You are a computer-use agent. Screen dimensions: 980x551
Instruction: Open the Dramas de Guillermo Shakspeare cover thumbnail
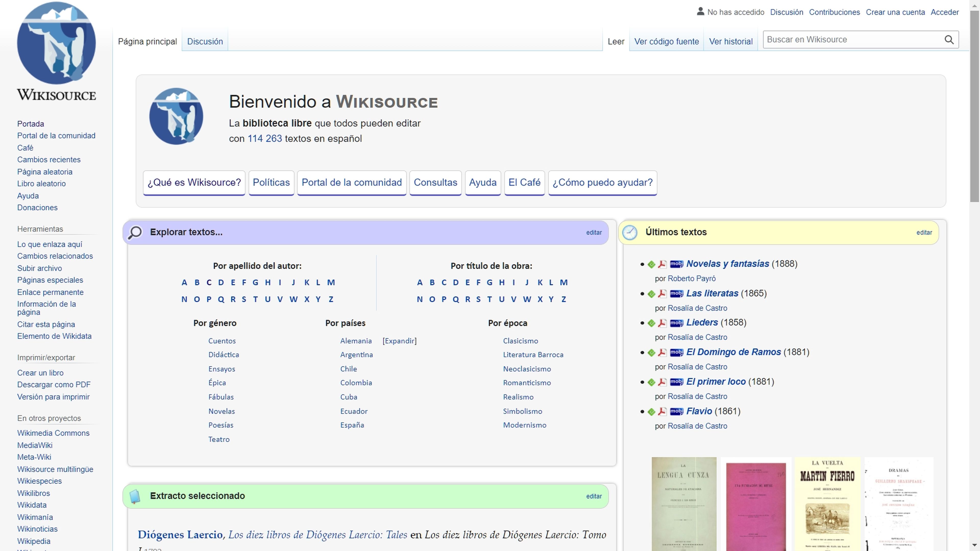(899, 504)
